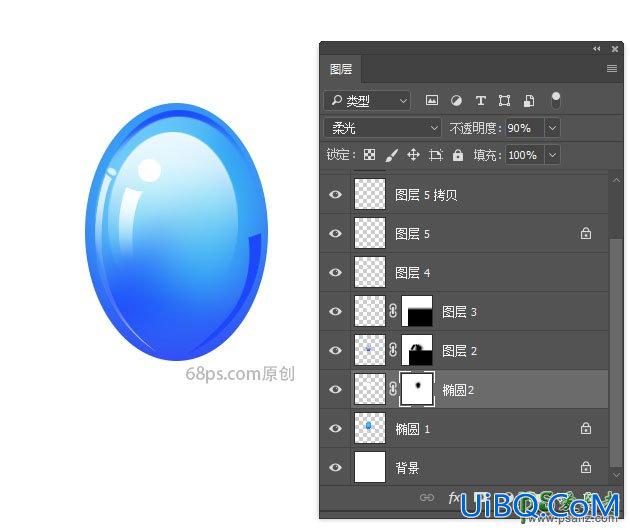Select the 图层 3 layer thumbnail

click(370, 311)
